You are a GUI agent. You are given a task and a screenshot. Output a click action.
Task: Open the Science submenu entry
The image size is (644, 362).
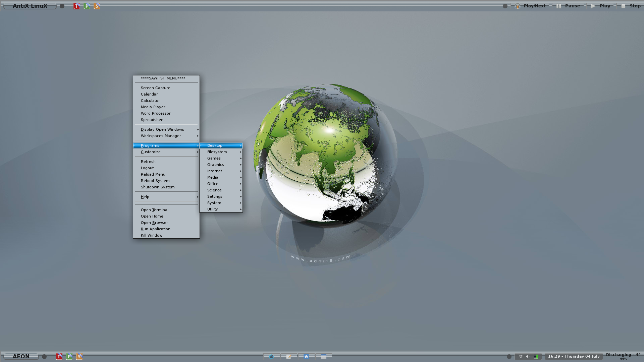point(221,190)
